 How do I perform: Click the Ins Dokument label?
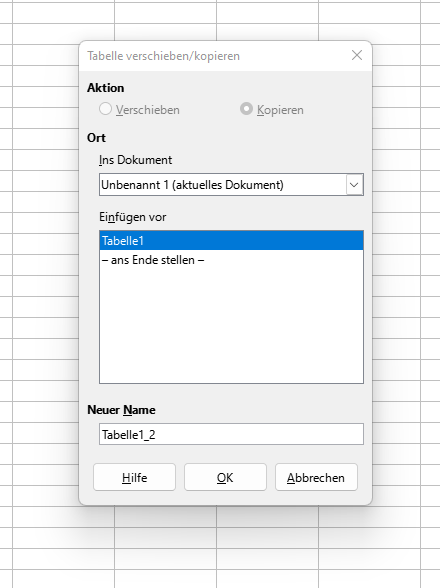click(135, 160)
